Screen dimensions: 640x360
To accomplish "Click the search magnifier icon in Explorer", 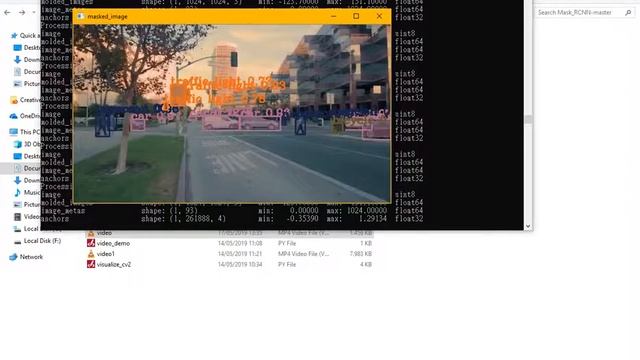I will [628, 13].
